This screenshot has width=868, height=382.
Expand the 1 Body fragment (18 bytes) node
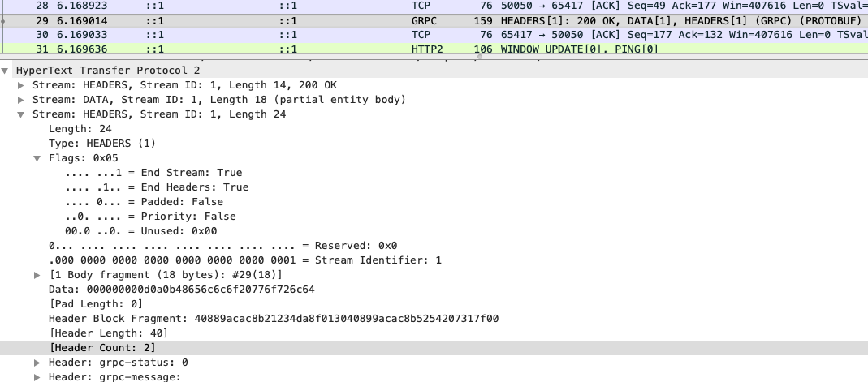(x=37, y=275)
